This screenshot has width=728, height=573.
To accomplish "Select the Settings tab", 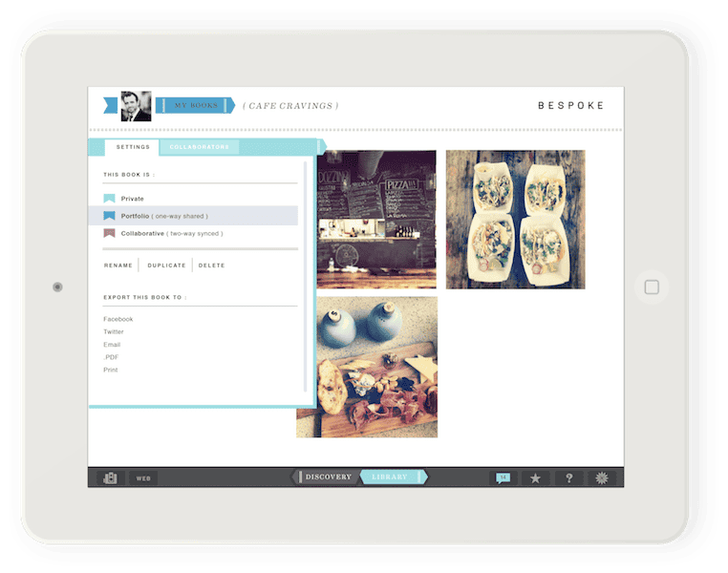I will coord(133,147).
